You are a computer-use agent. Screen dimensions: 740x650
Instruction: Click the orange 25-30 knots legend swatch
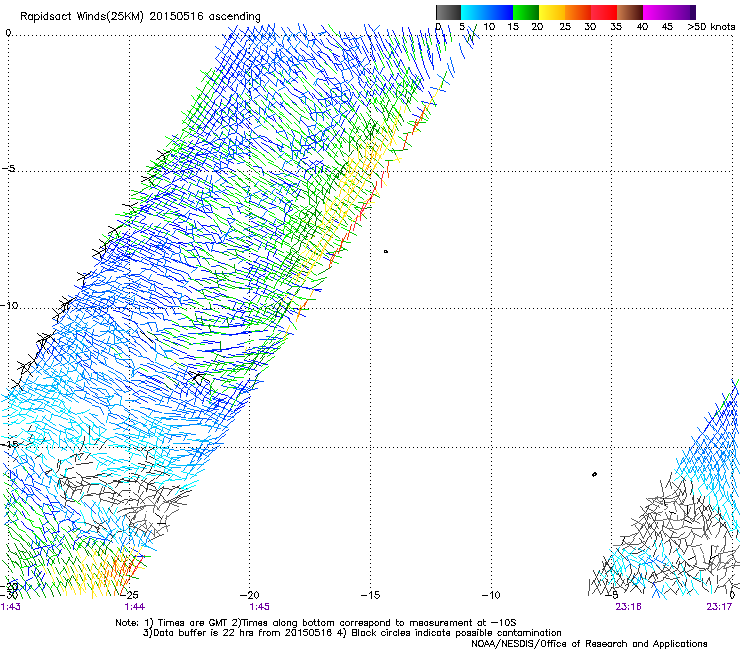(x=578, y=12)
